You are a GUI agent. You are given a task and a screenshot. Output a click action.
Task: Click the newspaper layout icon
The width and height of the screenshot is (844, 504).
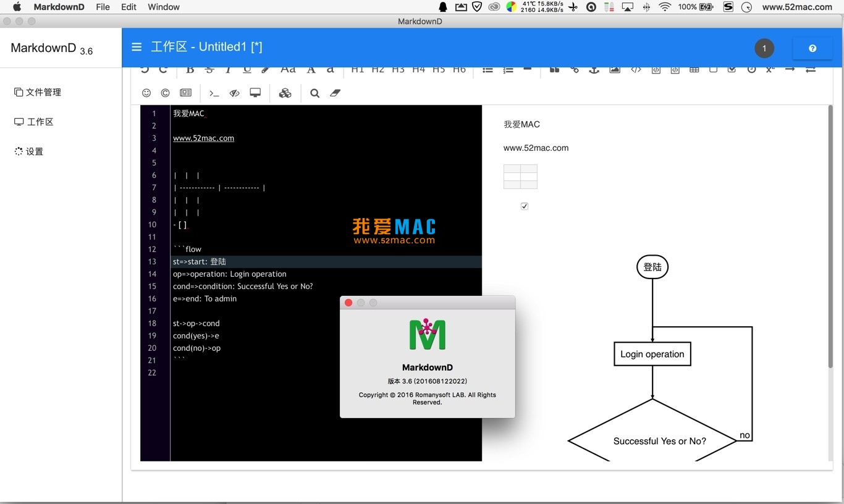185,93
